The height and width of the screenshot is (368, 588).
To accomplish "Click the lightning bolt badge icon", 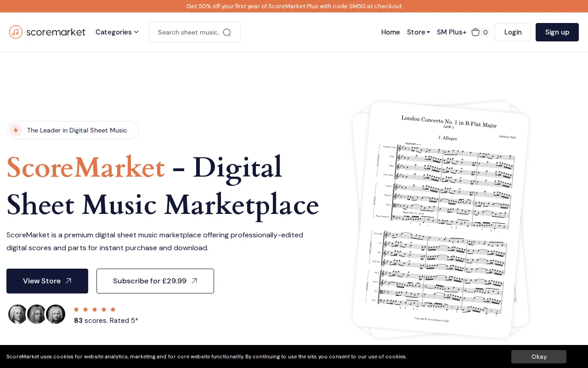I will (x=16, y=130).
